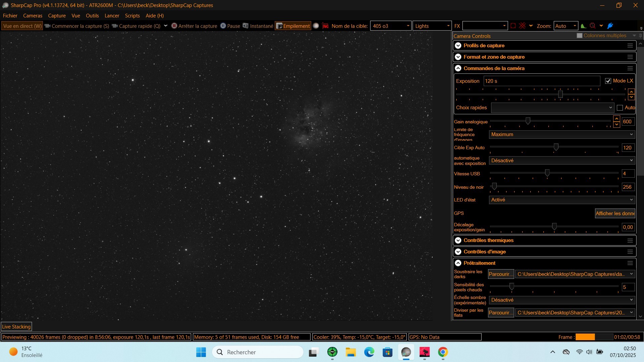Image resolution: width=644 pixels, height=362 pixels.
Task: Click the red NG plate-solve icon
Action: coord(325,26)
